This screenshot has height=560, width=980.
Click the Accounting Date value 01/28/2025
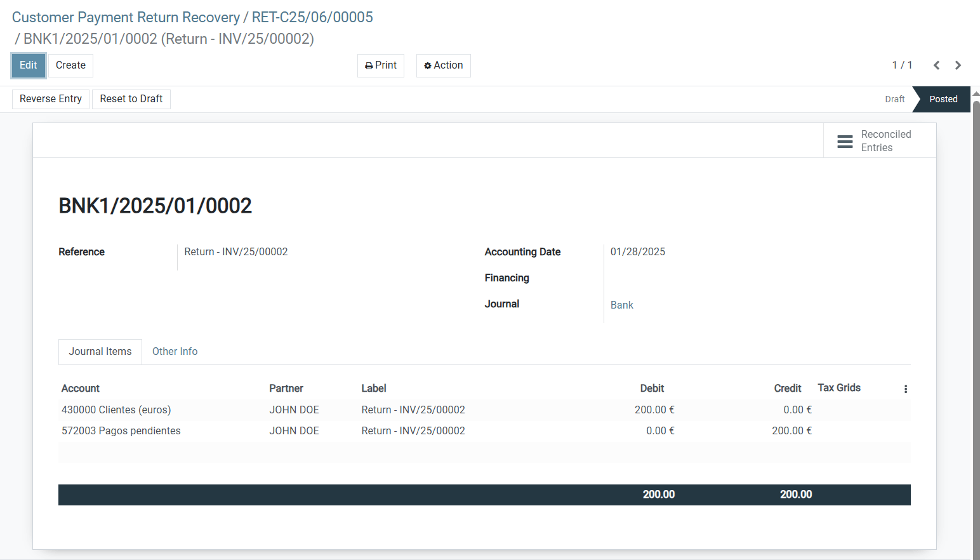(638, 251)
